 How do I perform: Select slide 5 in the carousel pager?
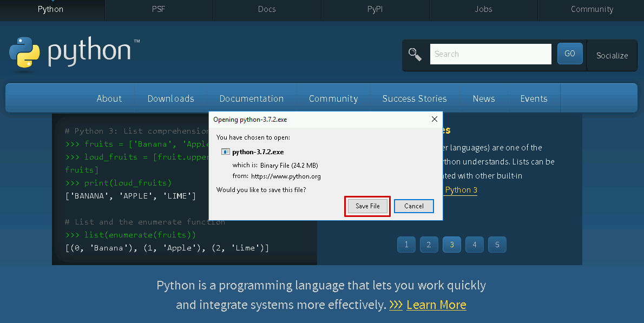click(497, 245)
